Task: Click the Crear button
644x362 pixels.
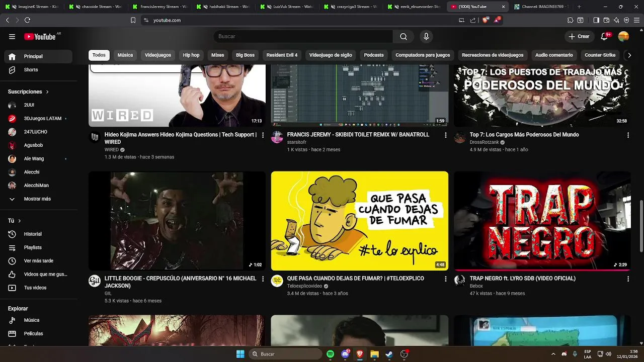Action: (x=579, y=36)
